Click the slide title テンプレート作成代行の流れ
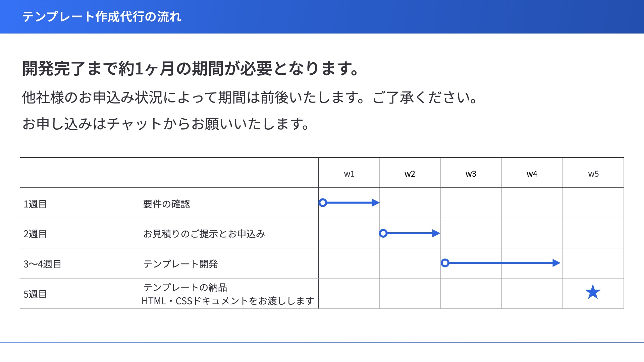644x362 pixels. (102, 17)
